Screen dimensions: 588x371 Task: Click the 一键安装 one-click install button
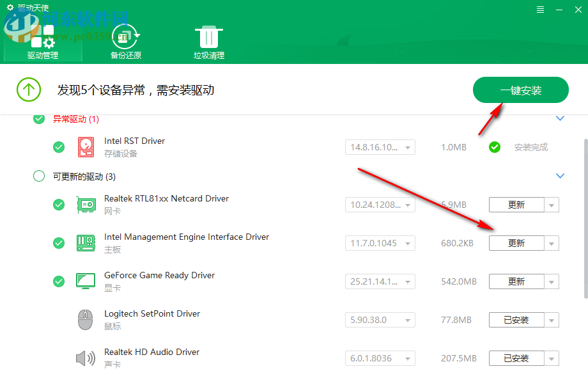pyautogui.click(x=520, y=90)
